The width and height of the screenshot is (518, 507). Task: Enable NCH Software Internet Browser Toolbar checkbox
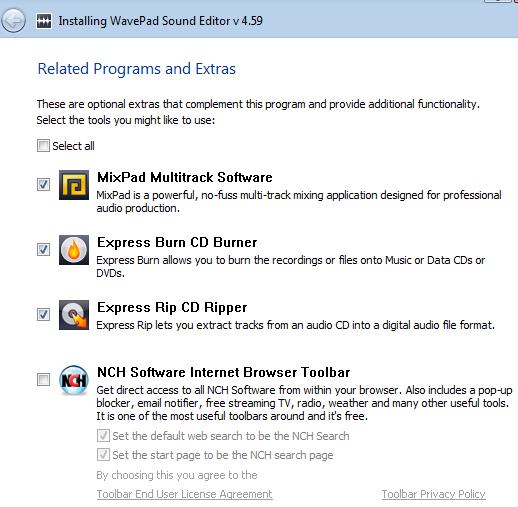click(x=43, y=379)
